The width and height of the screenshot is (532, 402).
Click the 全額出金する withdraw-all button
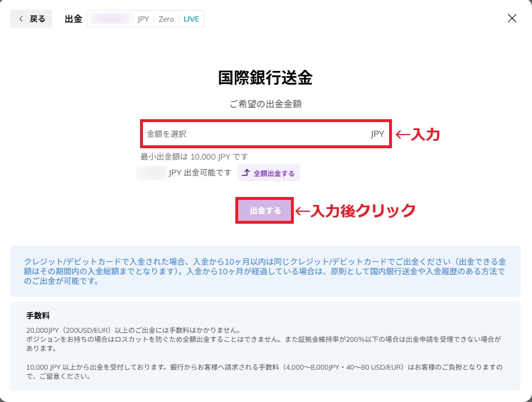click(x=268, y=173)
